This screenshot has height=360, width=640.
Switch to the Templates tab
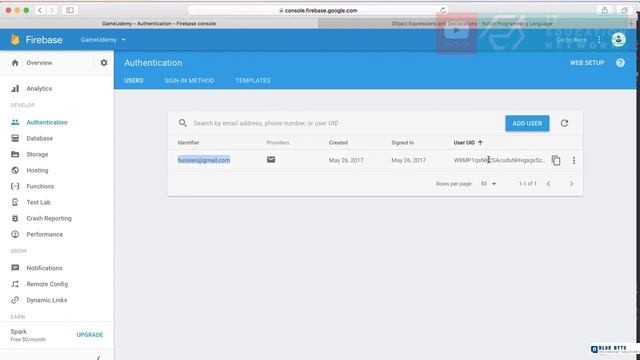tap(253, 80)
